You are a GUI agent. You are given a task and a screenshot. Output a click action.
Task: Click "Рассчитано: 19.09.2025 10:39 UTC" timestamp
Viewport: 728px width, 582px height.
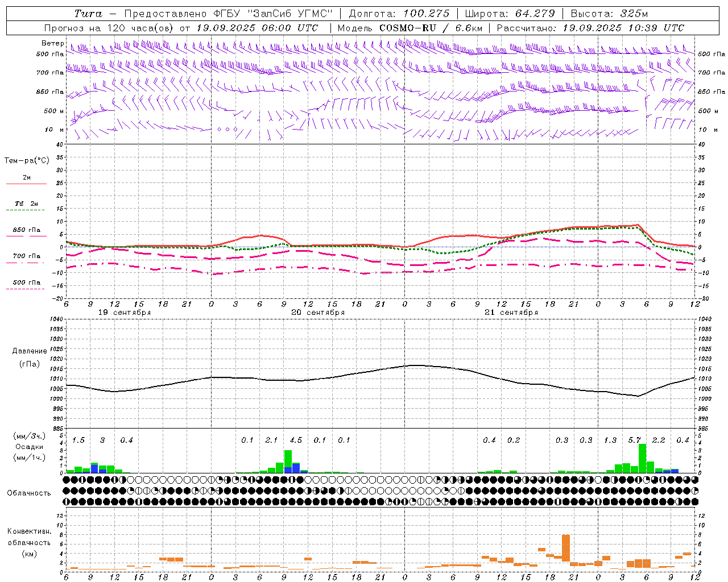coord(590,28)
